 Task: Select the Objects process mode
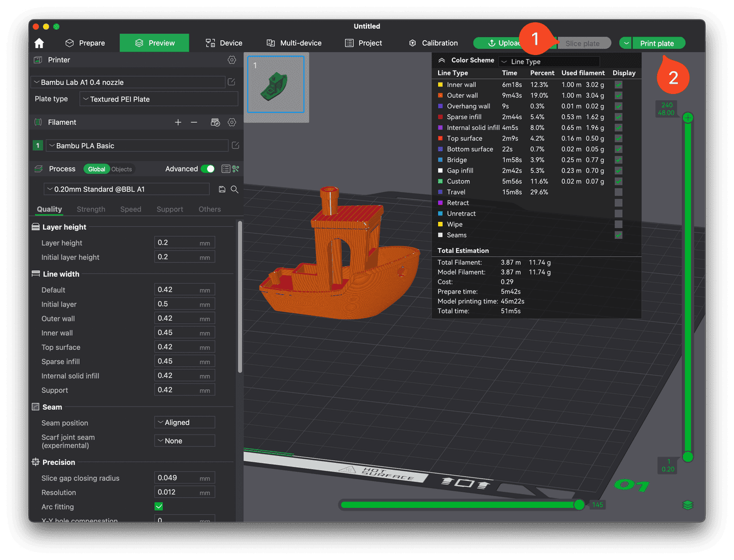point(122,169)
